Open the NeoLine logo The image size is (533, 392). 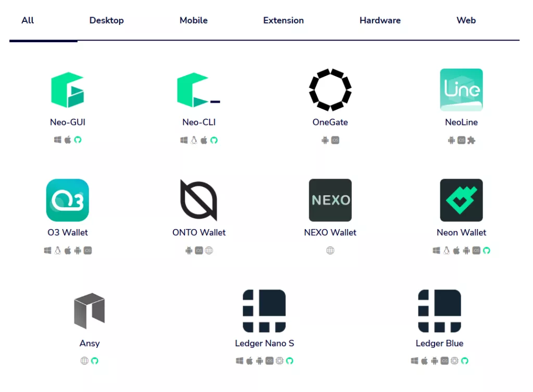tap(461, 90)
